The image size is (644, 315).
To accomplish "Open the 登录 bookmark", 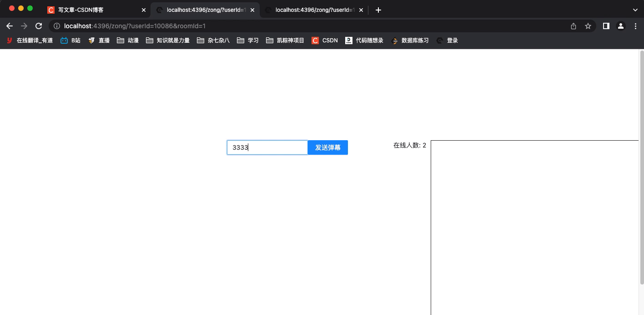I will coord(447,41).
